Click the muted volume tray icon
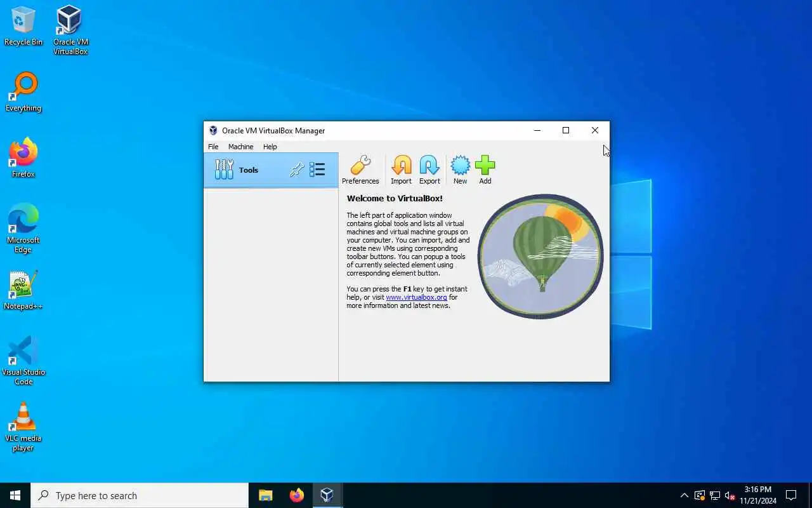 [730, 495]
